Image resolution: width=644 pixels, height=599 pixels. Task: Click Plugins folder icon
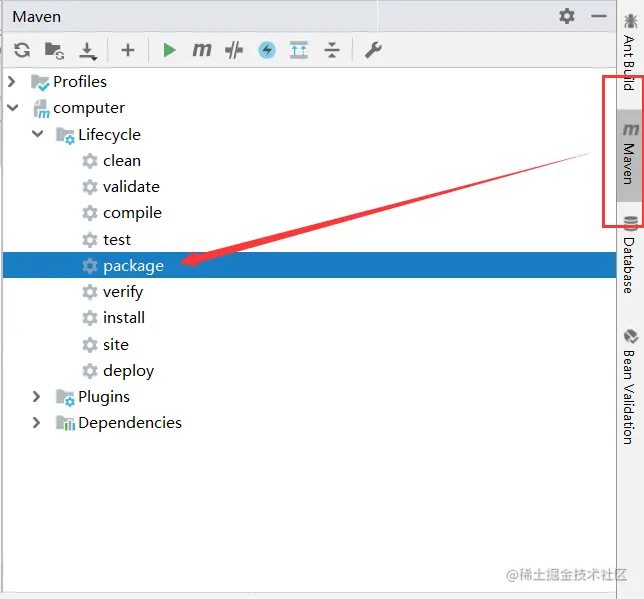pyautogui.click(x=65, y=397)
